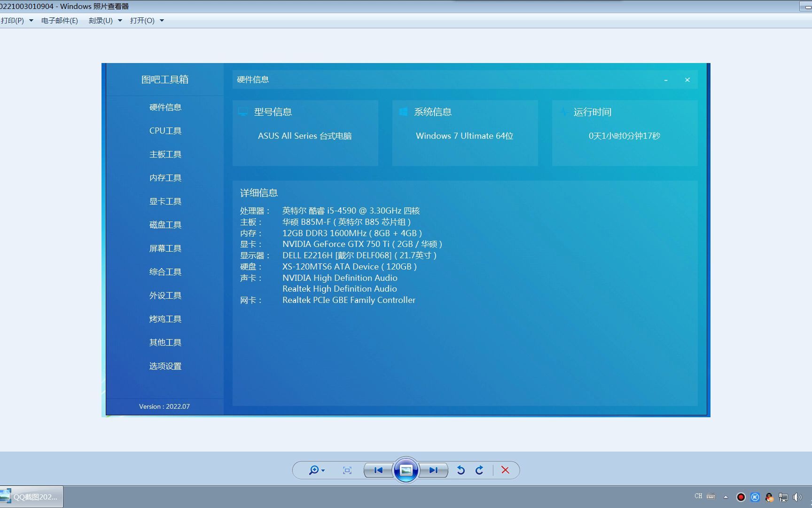Click the uptime 0天1小时0分钟17秒 text
Viewport: 812px width, 508px height.
[625, 136]
